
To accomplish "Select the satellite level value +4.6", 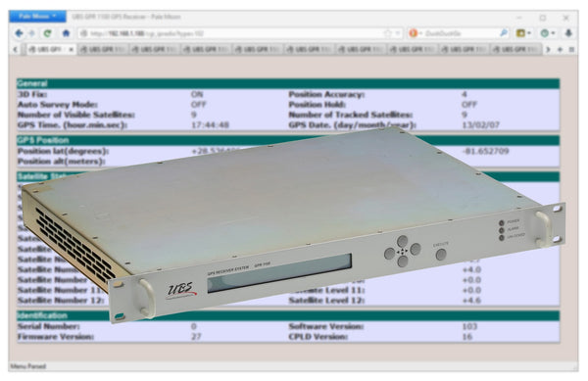I will 471,300.
